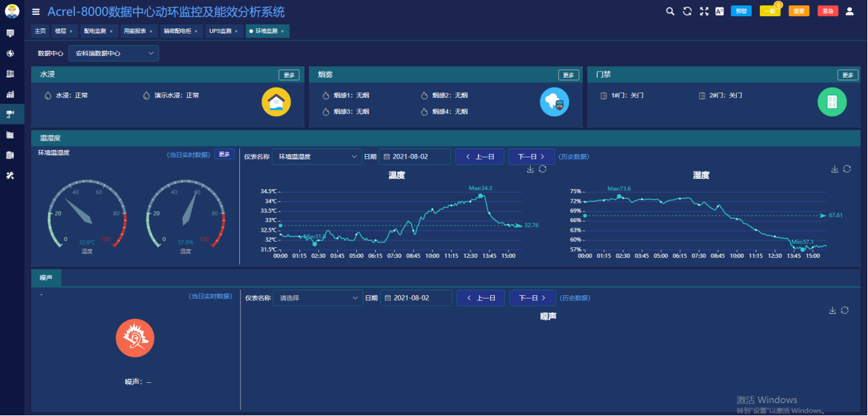Close the 楼层 tab
The height and width of the screenshot is (416, 868).
click(x=71, y=31)
